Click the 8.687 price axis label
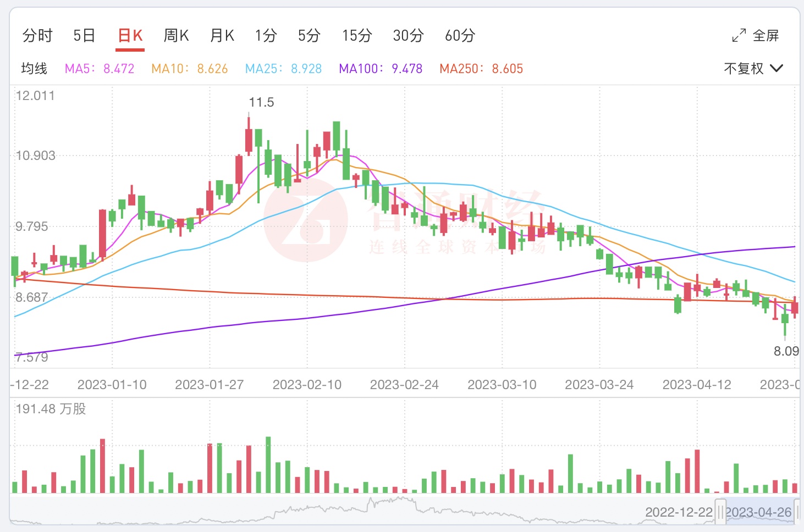The width and height of the screenshot is (804, 532). (x=32, y=297)
